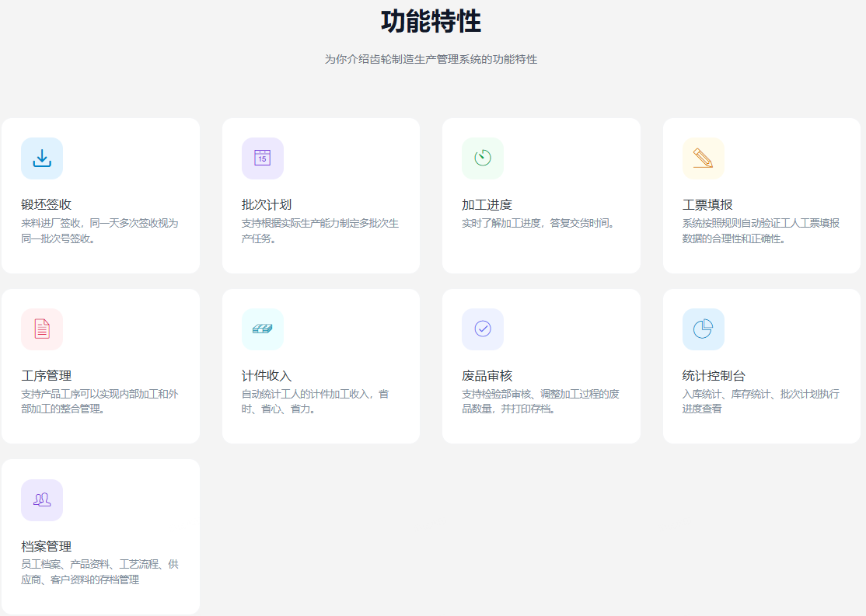Click the pencil icon for 工票填报
This screenshot has height=616, width=866.
pos(703,158)
